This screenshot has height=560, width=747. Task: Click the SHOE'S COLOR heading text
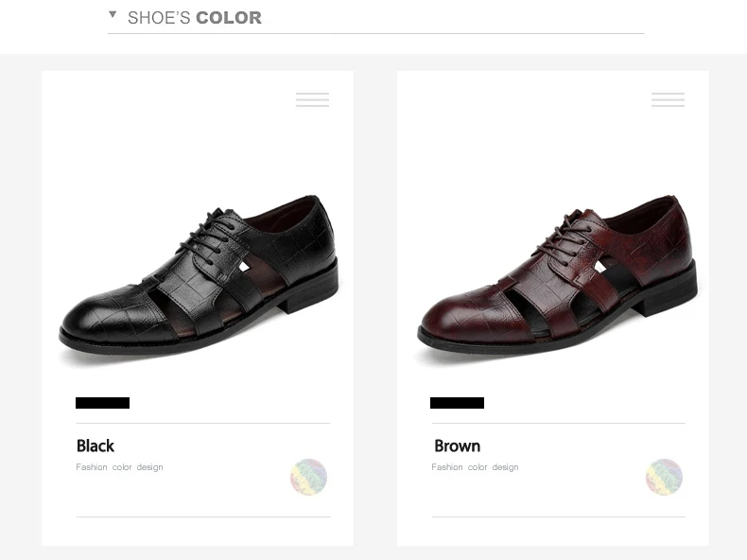pyautogui.click(x=195, y=17)
